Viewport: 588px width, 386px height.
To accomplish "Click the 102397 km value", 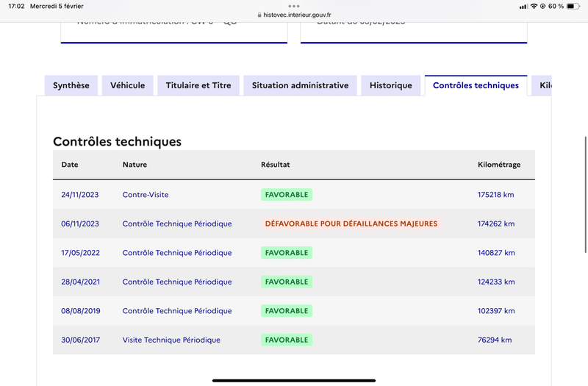I will 496,311.
